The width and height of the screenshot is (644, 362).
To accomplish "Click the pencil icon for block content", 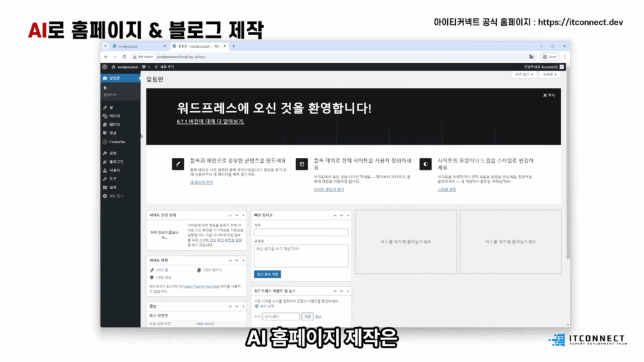I will 178,164.
